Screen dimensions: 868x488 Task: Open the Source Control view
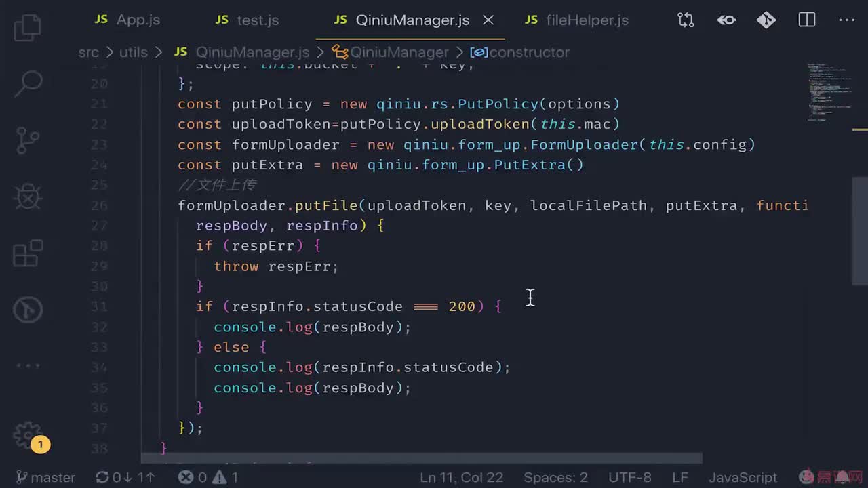[28, 140]
